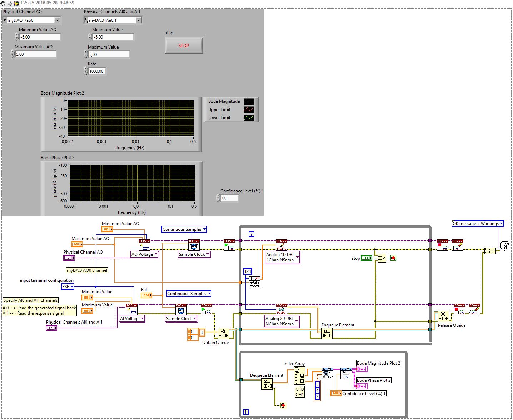Click the red STOP button
The height and width of the screenshot is (420, 513).
(184, 45)
